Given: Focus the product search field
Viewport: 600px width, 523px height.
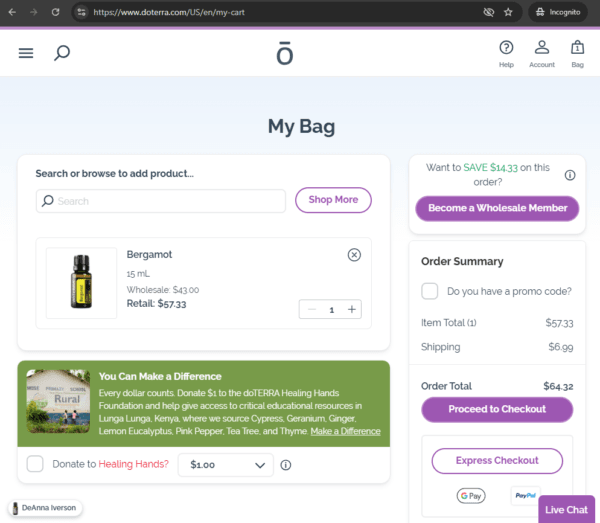Looking at the screenshot, I should 161,201.
